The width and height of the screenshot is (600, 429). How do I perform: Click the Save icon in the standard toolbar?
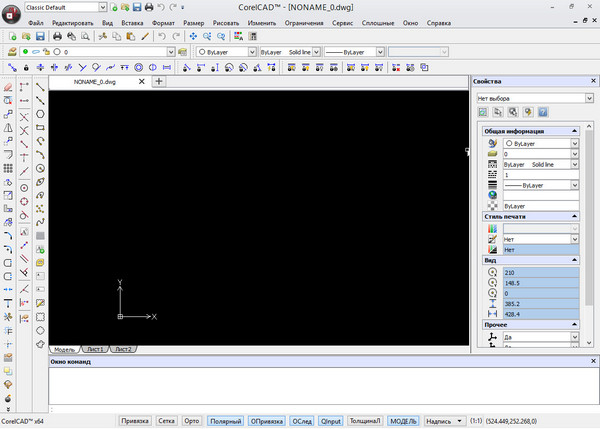pos(40,36)
